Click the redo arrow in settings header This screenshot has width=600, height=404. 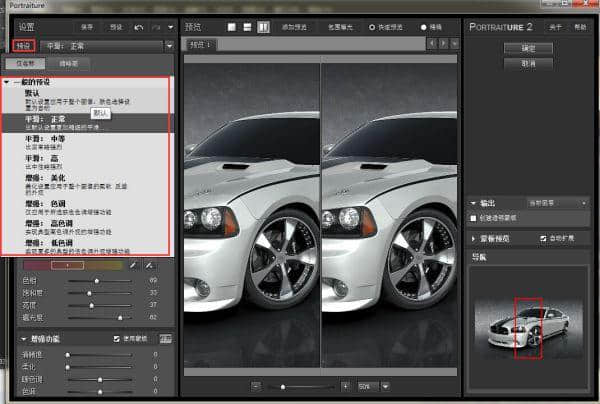click(155, 26)
